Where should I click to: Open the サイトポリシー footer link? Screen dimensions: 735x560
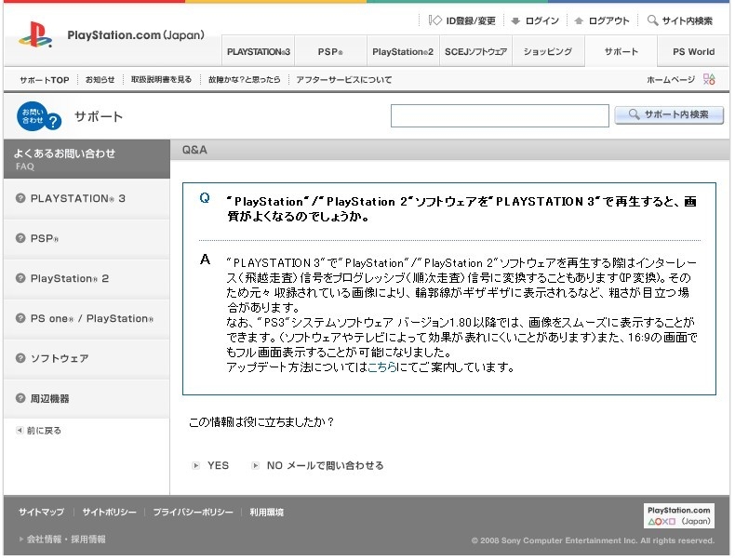click(109, 513)
